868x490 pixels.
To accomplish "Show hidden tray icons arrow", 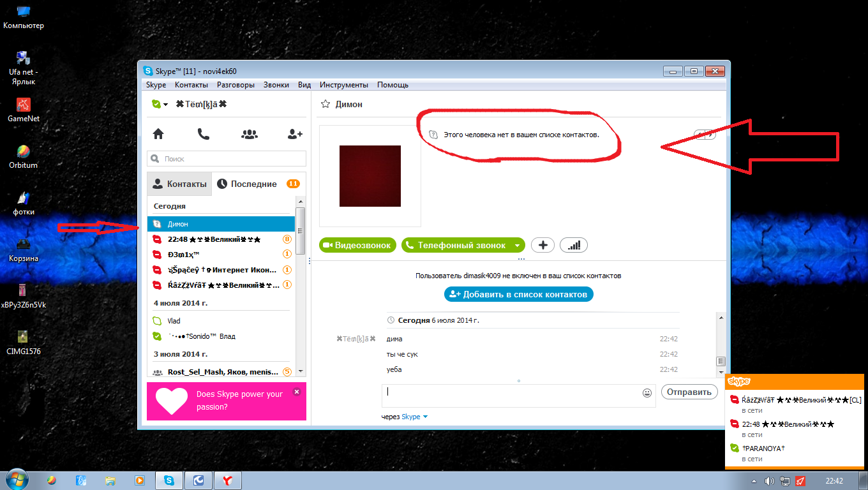I will coord(754,480).
